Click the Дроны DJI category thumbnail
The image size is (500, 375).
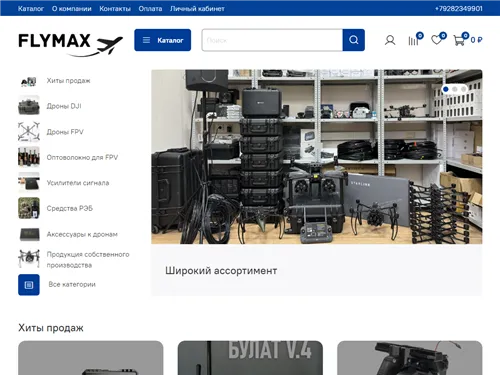[29, 106]
